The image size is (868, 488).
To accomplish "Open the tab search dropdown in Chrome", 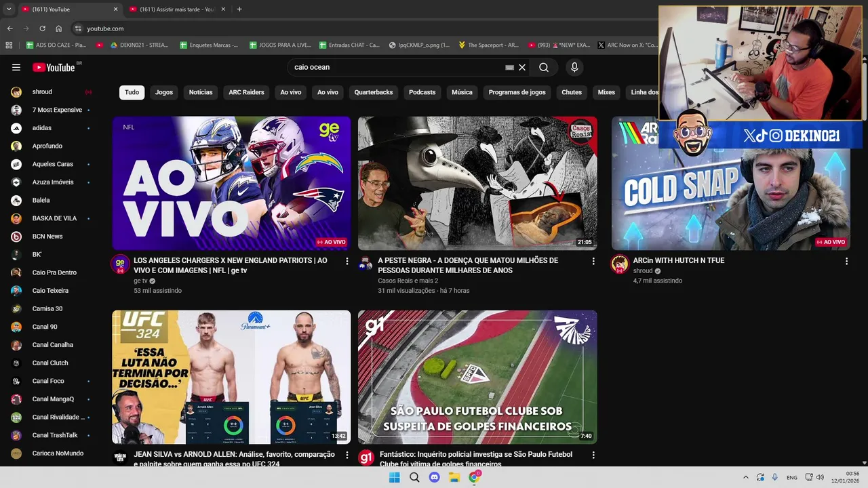I will tap(9, 9).
